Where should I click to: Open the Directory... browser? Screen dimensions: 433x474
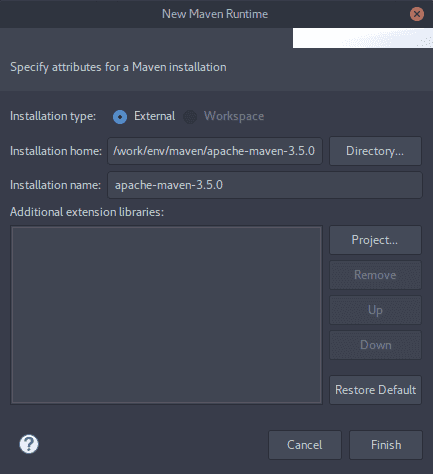[375, 151]
